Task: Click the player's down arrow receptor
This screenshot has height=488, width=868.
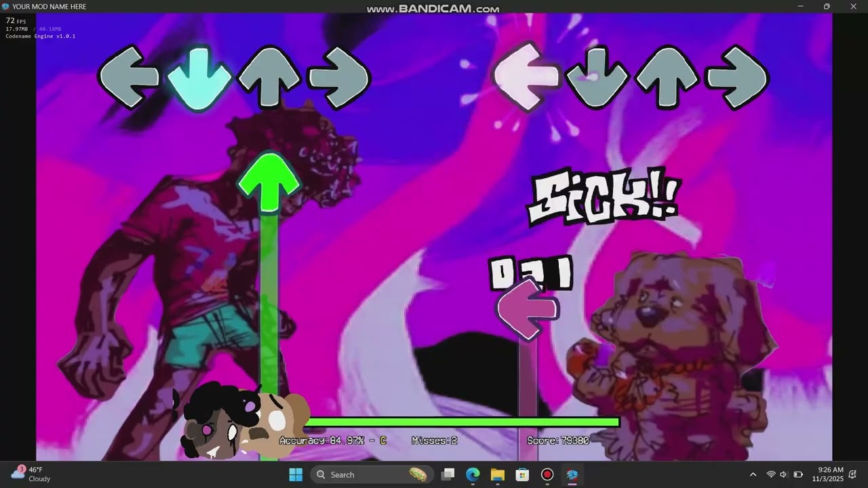Action: point(597,77)
